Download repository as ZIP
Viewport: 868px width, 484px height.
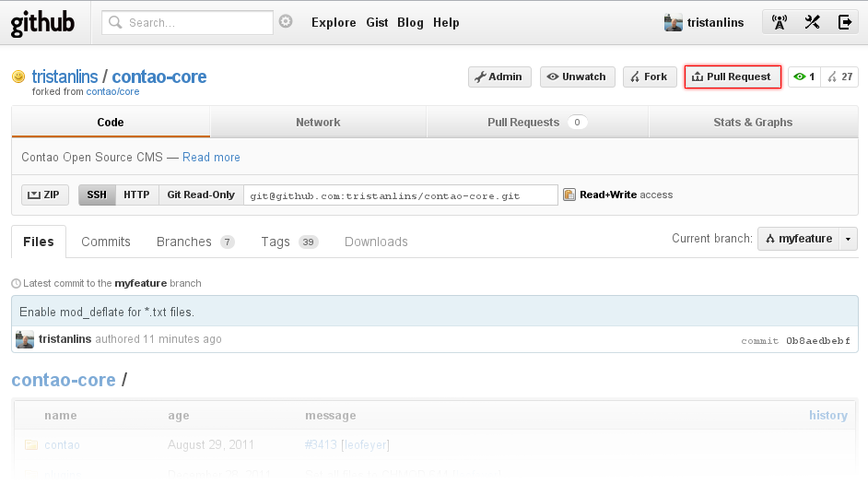pos(45,195)
